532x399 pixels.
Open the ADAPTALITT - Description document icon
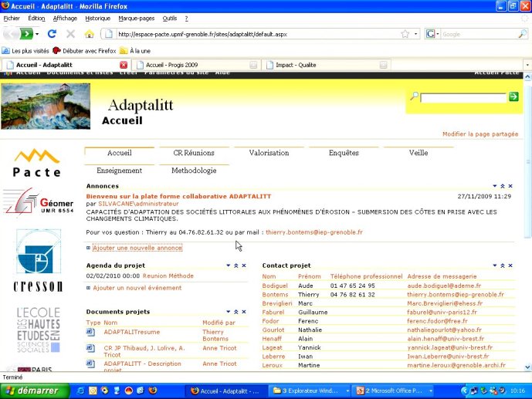(90, 363)
